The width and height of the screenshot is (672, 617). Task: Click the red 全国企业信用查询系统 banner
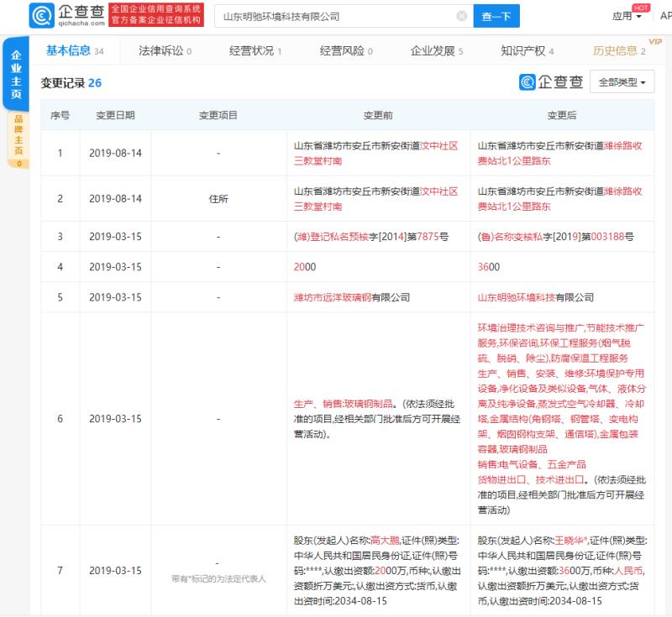[x=156, y=15]
